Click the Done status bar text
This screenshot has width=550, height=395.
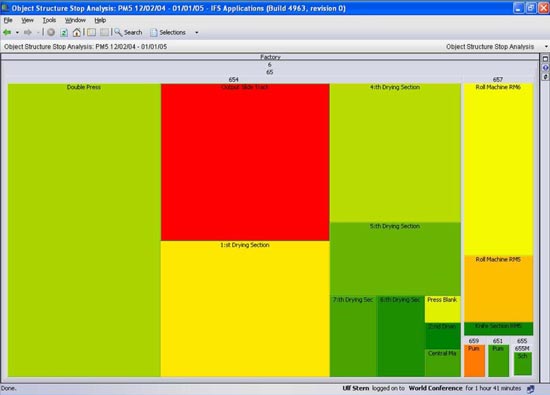point(8,388)
